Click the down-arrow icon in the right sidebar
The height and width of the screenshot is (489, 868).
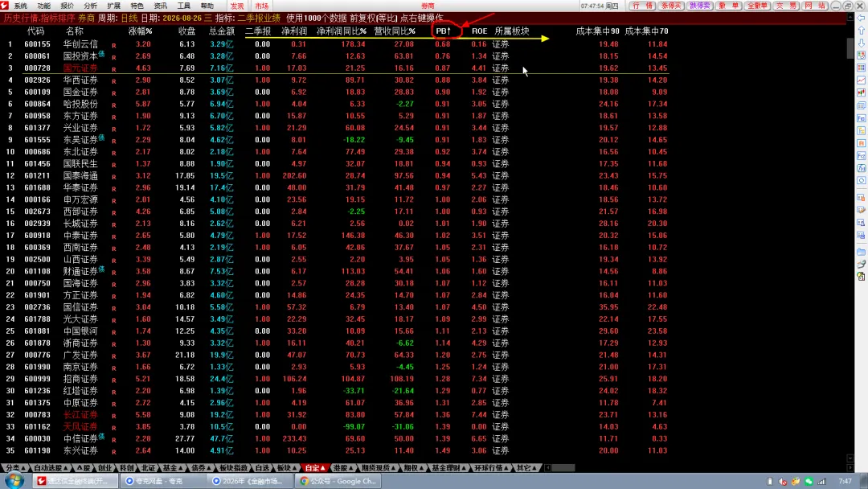(x=861, y=43)
